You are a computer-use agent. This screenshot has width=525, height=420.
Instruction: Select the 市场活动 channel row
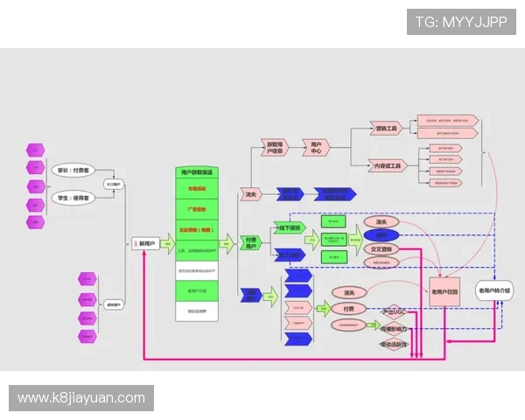(197, 189)
